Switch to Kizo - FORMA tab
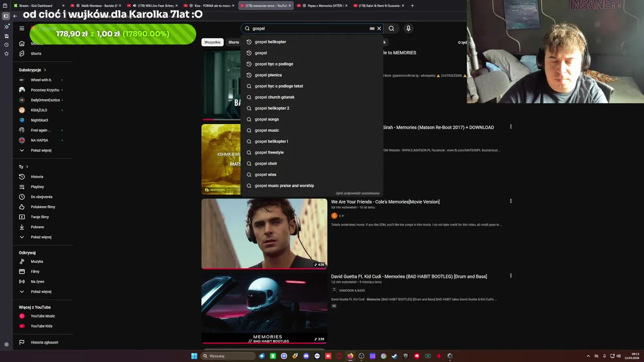Image resolution: width=644 pixels, height=362 pixels. click(209, 6)
